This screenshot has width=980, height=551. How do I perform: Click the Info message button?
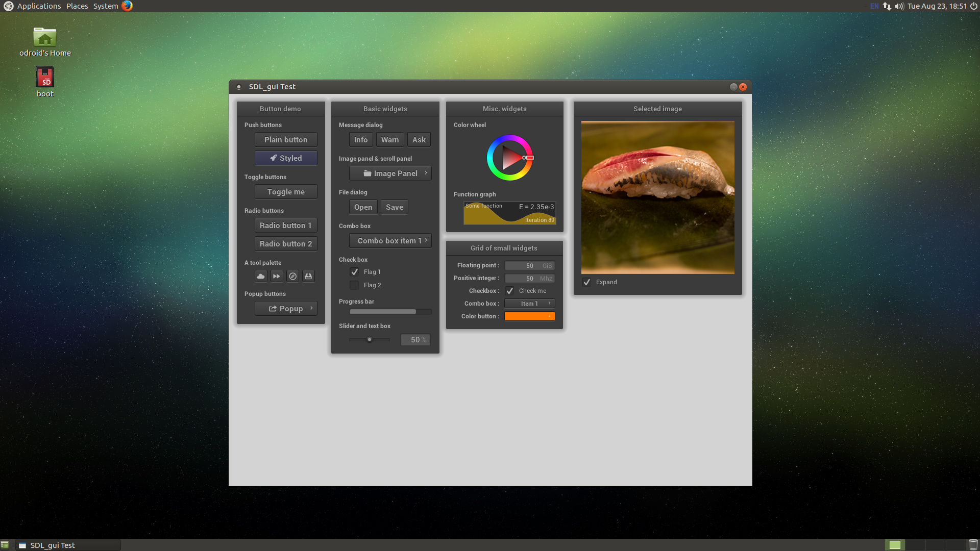click(361, 140)
